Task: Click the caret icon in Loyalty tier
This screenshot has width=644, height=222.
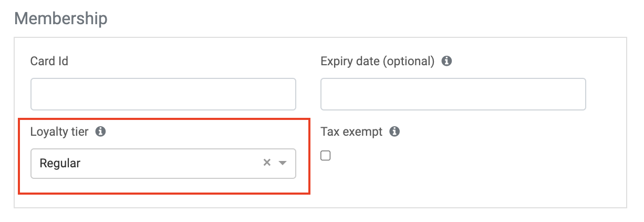Action: [283, 163]
